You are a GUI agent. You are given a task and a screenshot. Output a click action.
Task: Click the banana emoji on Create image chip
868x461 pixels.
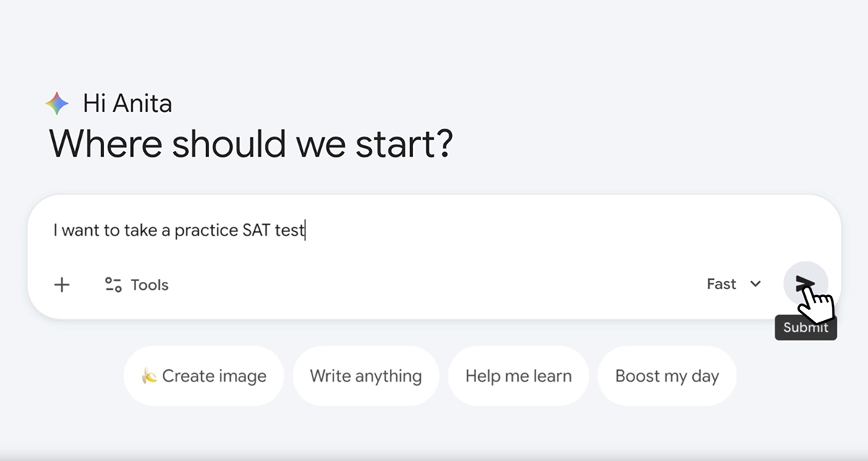click(148, 376)
